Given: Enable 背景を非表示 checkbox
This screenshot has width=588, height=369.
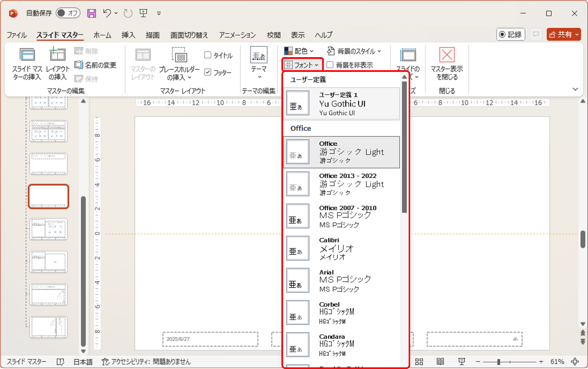Looking at the screenshot, I should [x=330, y=65].
